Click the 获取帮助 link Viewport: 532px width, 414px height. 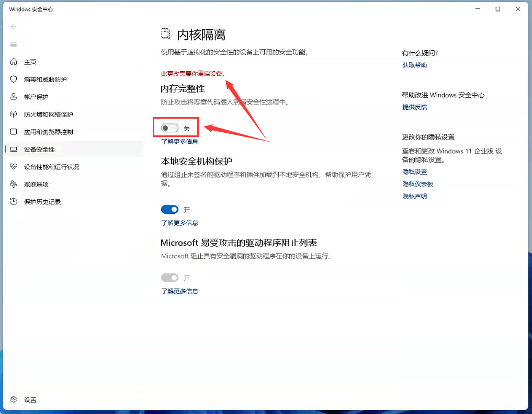click(414, 65)
